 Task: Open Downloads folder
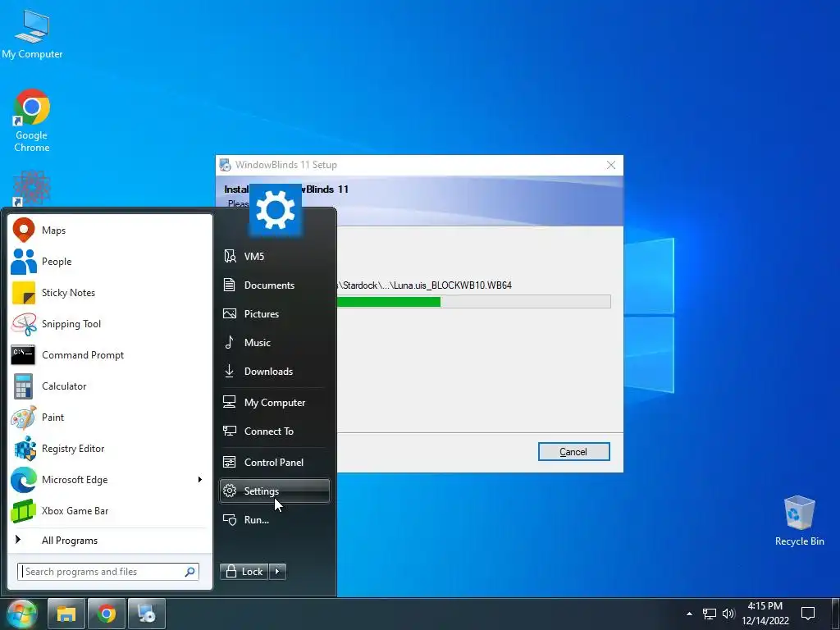274,372
